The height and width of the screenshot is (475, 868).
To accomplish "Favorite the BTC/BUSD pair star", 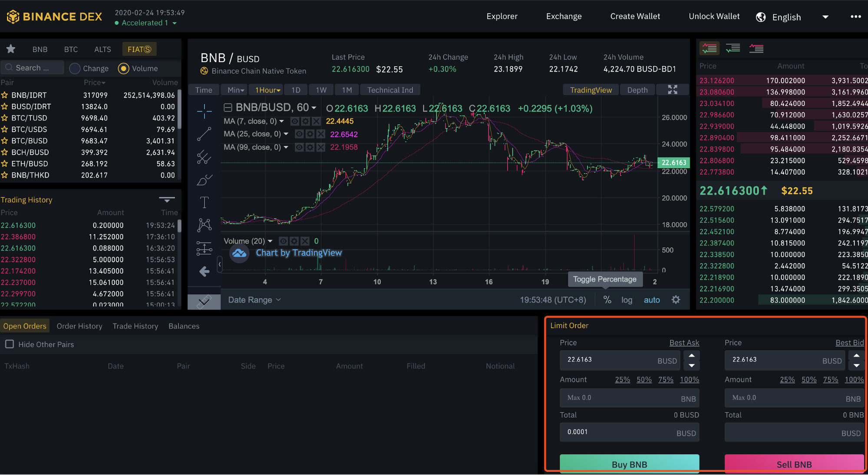I will coord(5,141).
